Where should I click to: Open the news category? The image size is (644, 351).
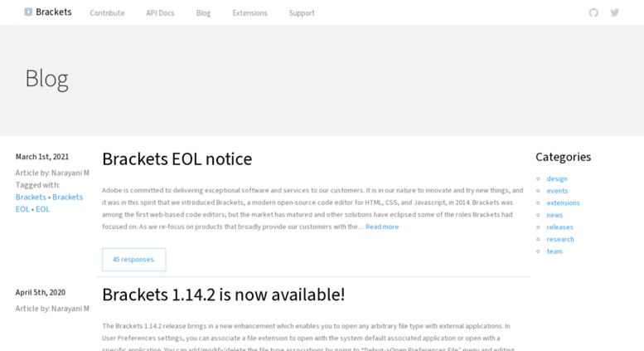click(554, 215)
